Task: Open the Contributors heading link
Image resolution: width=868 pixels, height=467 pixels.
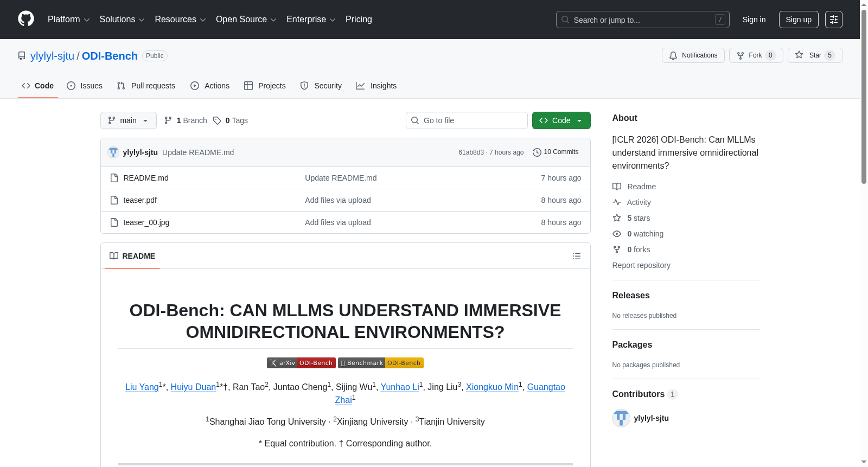Action: 645,394
